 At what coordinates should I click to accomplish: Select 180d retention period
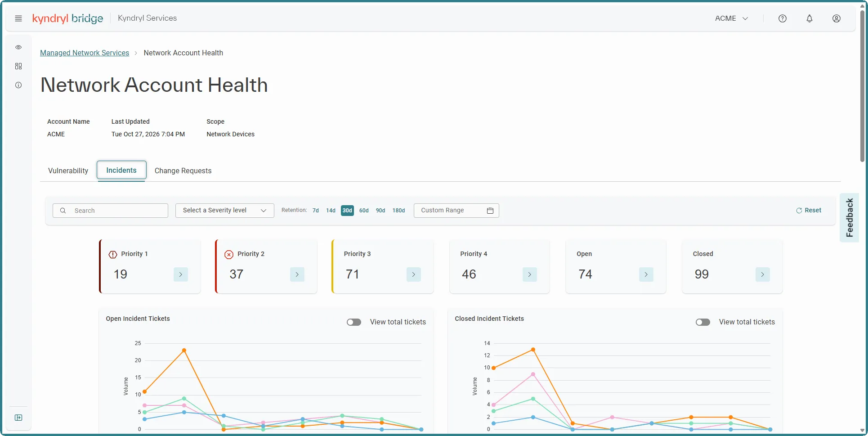398,211
